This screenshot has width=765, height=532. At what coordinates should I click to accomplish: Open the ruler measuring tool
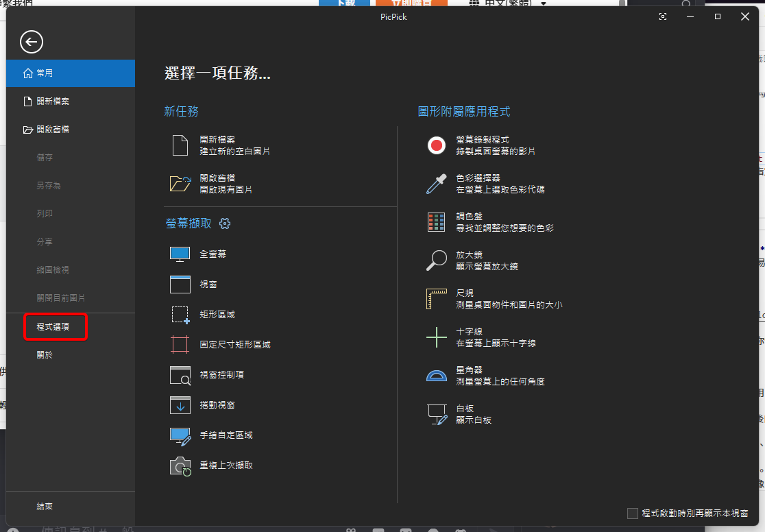click(x=436, y=299)
